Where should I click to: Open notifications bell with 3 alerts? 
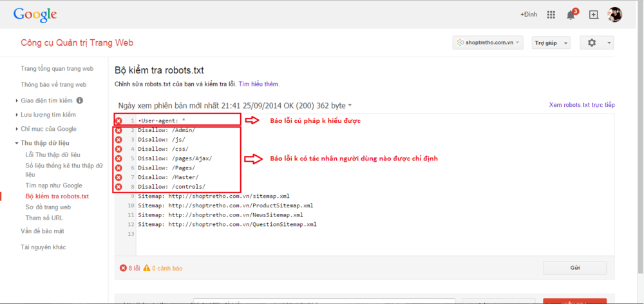572,14
